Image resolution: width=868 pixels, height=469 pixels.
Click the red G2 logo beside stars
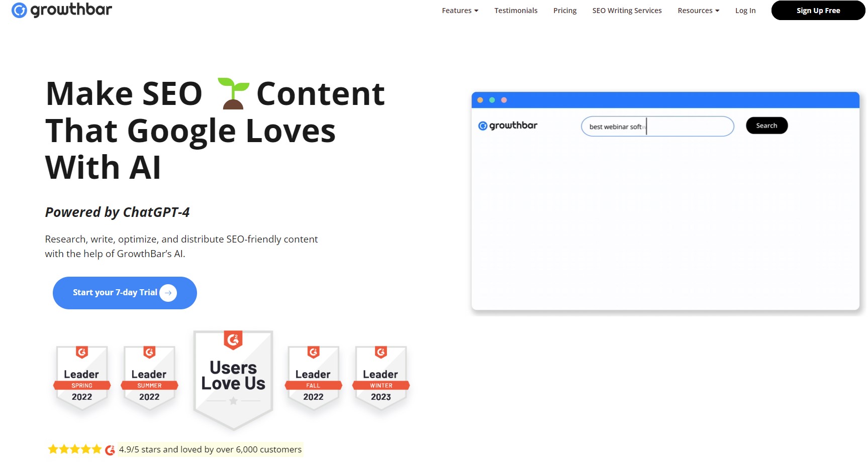tap(110, 450)
